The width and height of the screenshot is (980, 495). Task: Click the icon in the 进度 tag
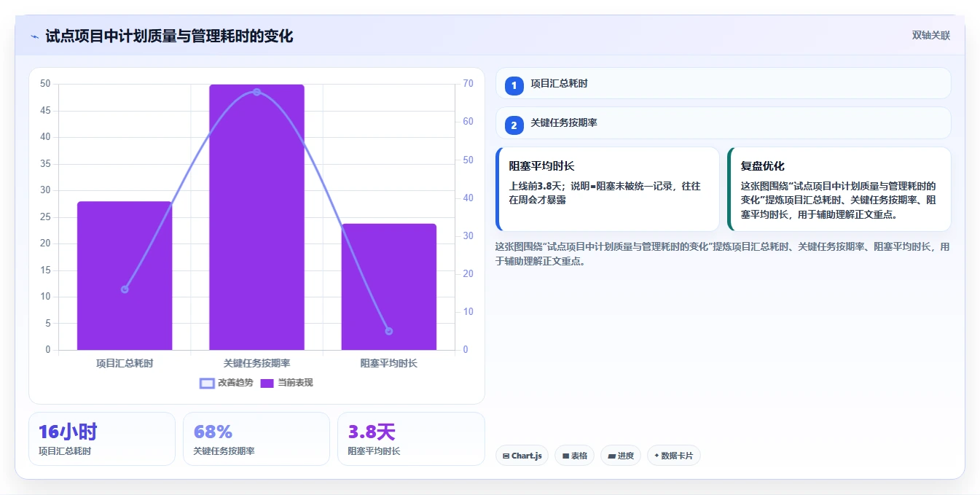[612, 456]
